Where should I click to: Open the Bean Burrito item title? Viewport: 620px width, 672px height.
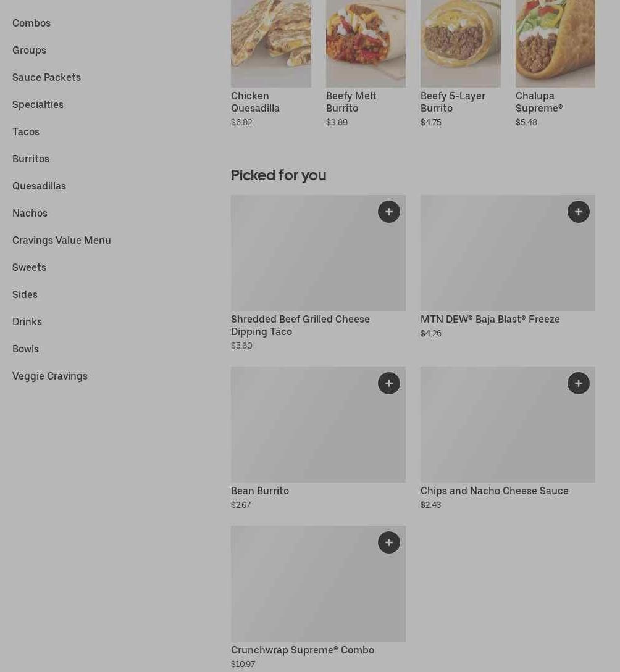[260, 491]
